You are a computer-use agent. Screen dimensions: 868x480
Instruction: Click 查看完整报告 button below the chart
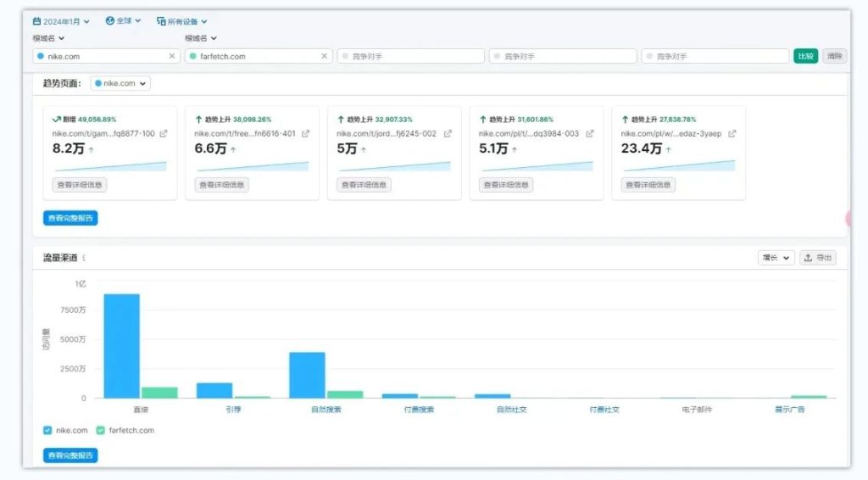point(70,455)
